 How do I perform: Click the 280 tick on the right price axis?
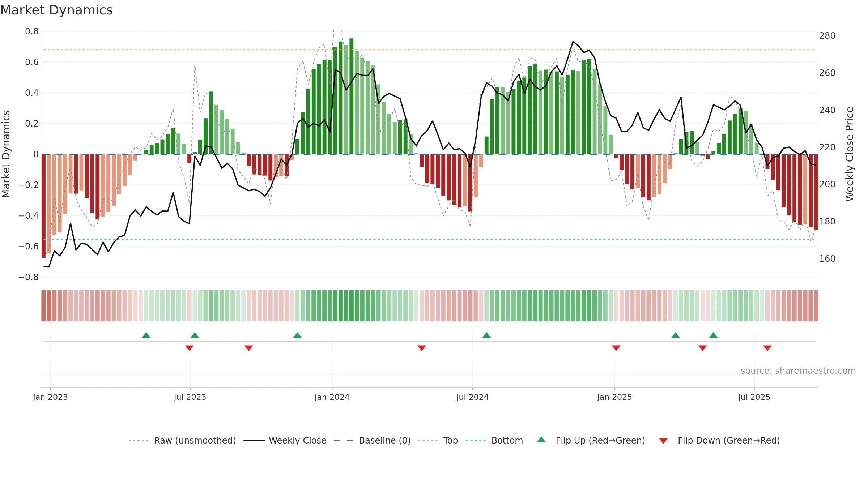pyautogui.click(x=827, y=36)
